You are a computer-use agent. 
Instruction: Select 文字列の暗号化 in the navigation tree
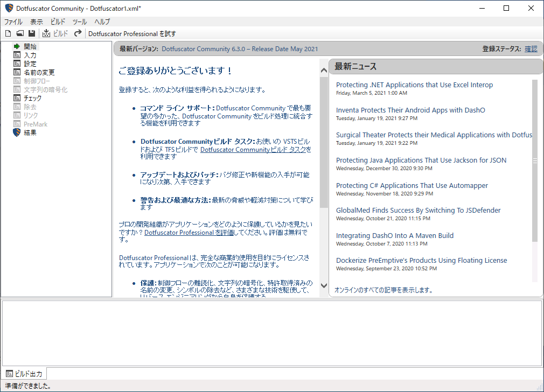(x=45, y=89)
